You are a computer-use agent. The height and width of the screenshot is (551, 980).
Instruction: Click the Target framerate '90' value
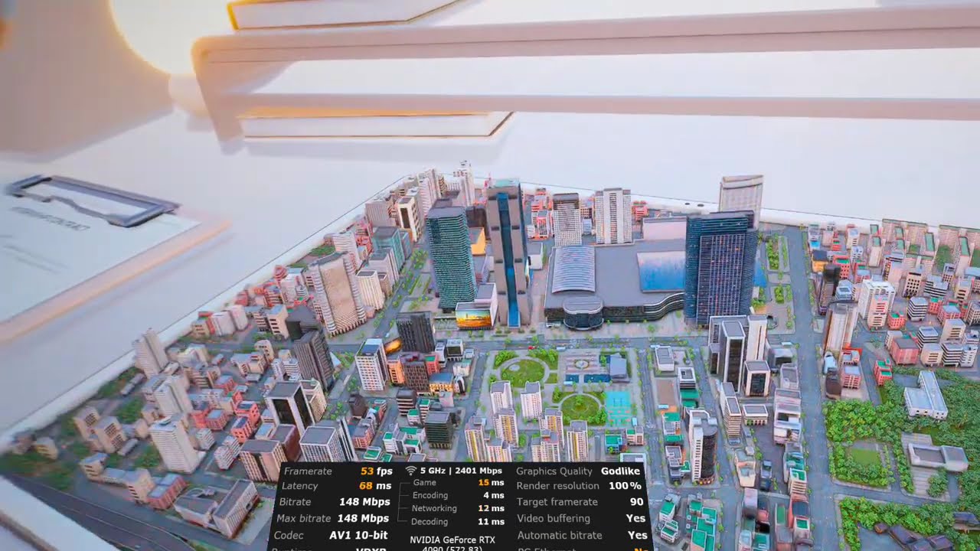click(x=636, y=502)
